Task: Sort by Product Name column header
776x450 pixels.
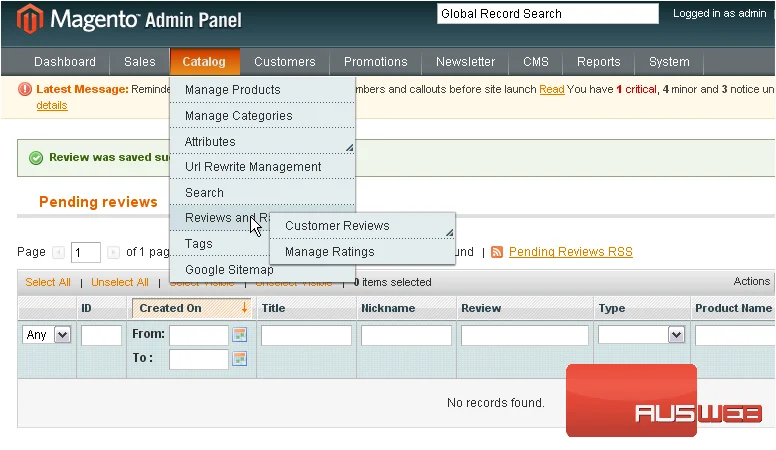Action: coord(733,308)
